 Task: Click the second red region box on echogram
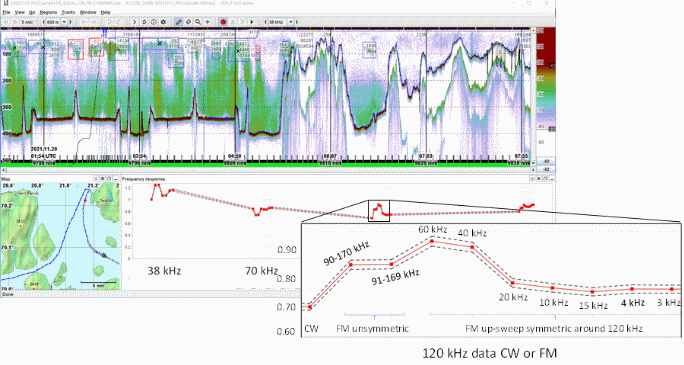[x=96, y=47]
